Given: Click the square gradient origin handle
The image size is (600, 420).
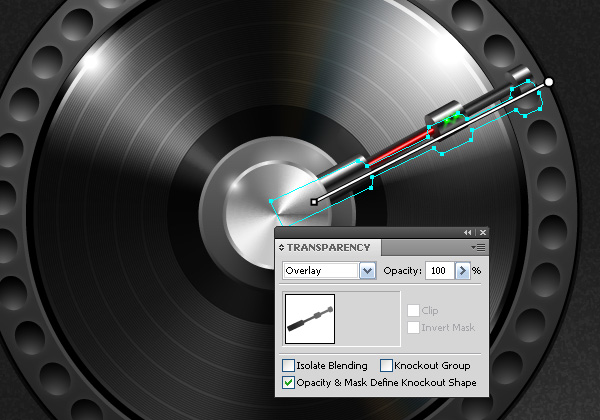Looking at the screenshot, I should click(x=314, y=202).
